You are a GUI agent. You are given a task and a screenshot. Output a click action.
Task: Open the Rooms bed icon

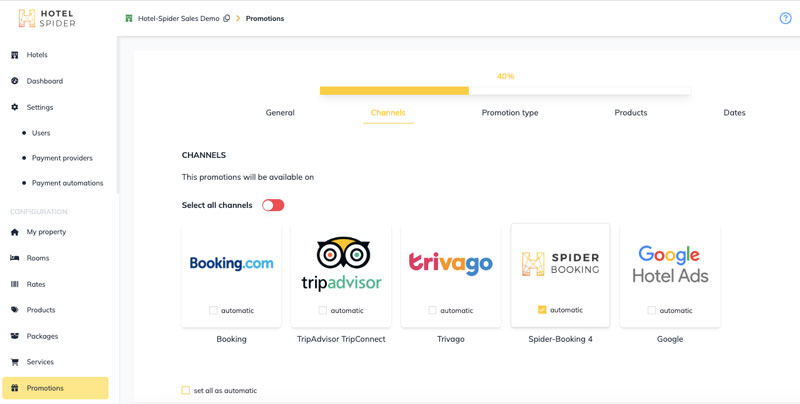click(x=15, y=258)
